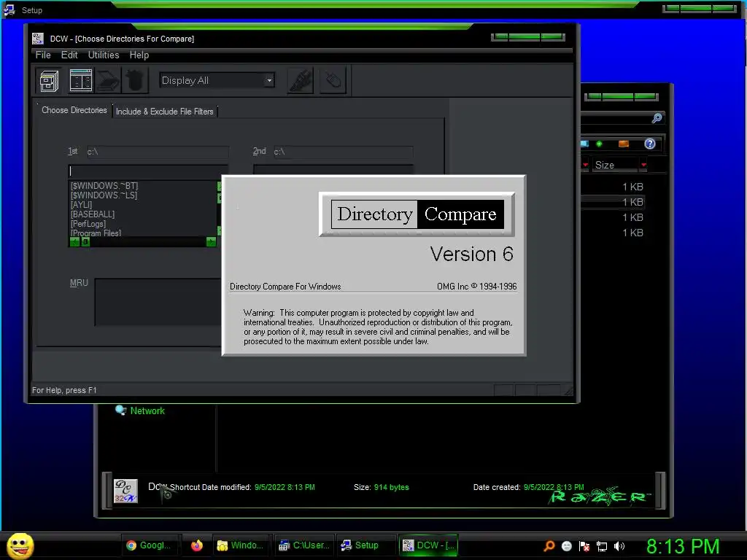Click the orange search tray icon
747x560 pixels.
pos(549,545)
